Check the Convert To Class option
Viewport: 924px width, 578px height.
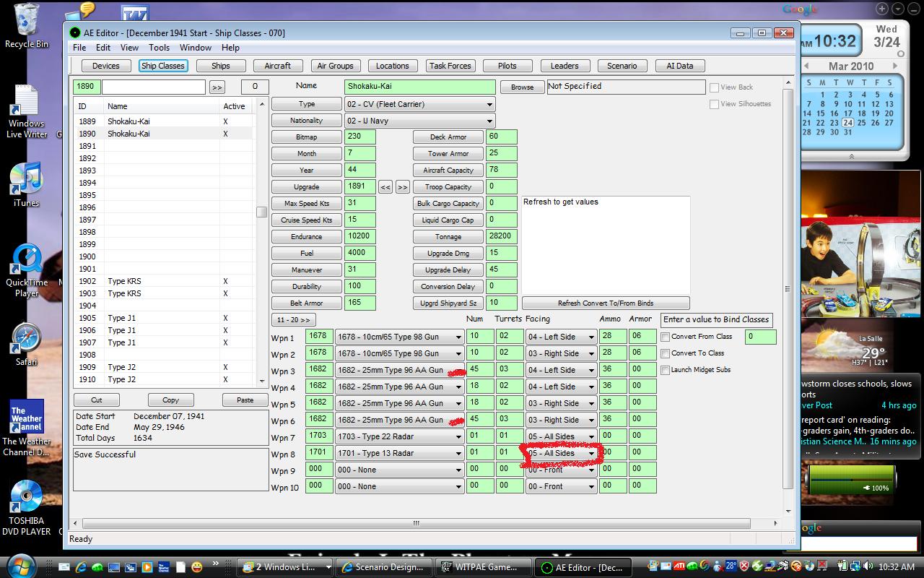coord(666,353)
